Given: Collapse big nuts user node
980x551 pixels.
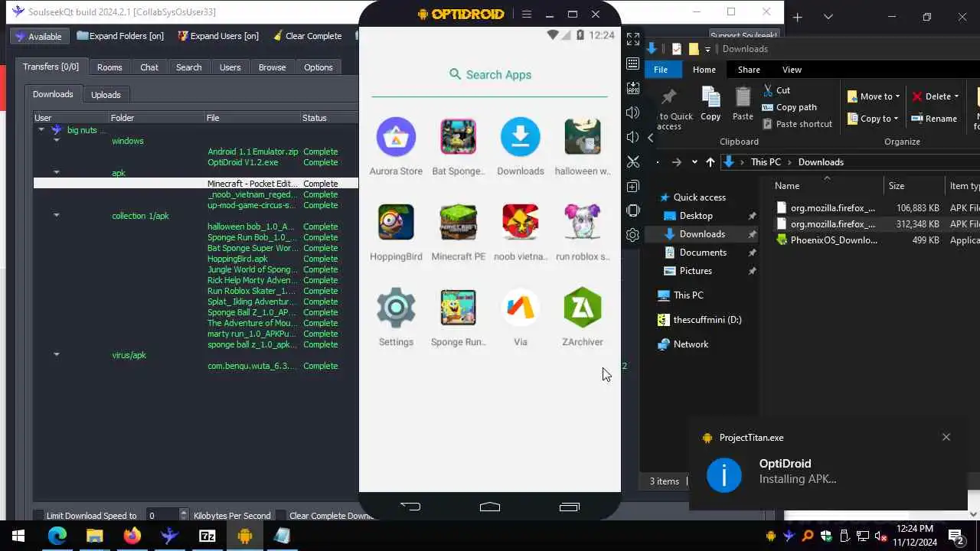Looking at the screenshot, I should pyautogui.click(x=41, y=130).
